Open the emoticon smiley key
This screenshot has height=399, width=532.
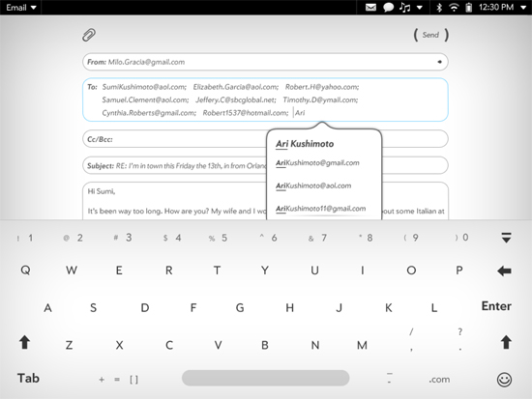[505, 380]
